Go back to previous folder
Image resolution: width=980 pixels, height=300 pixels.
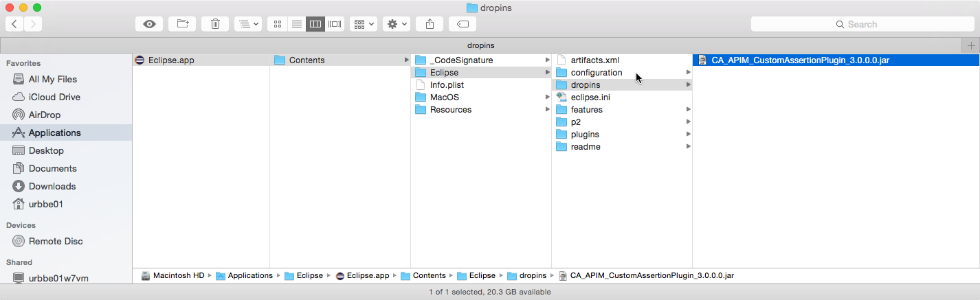(x=14, y=24)
